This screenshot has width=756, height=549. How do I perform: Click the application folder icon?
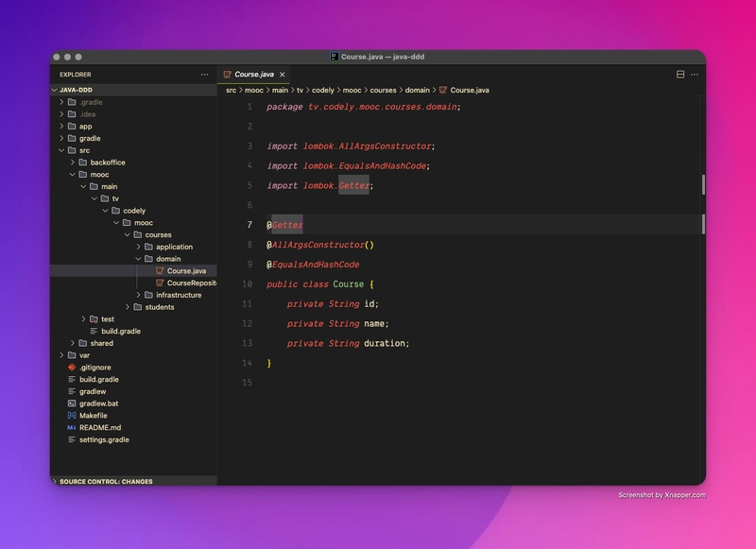tap(148, 247)
